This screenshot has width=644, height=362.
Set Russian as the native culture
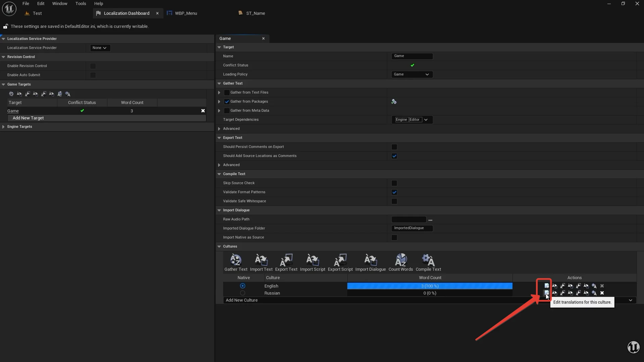(x=243, y=293)
